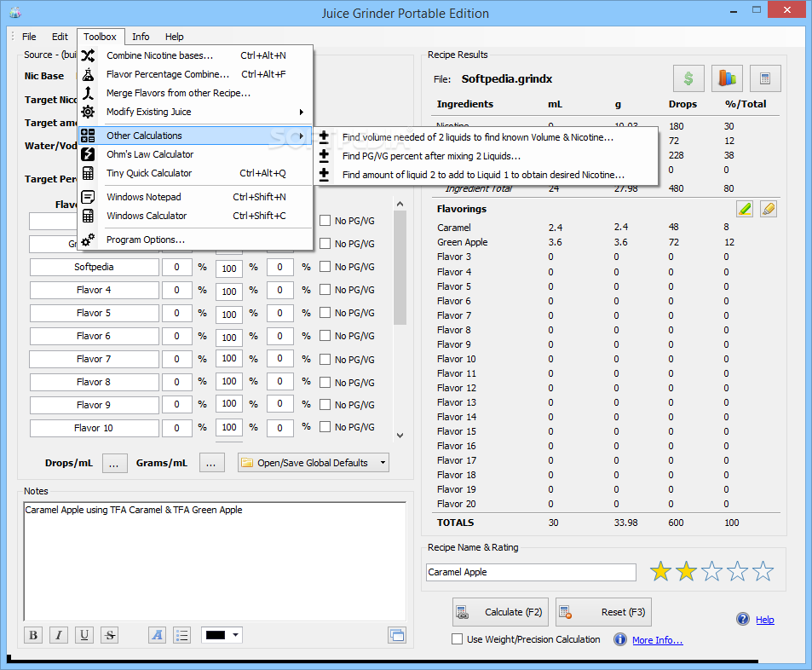Click the Flavor 4 name field
The image size is (812, 670).
point(95,290)
